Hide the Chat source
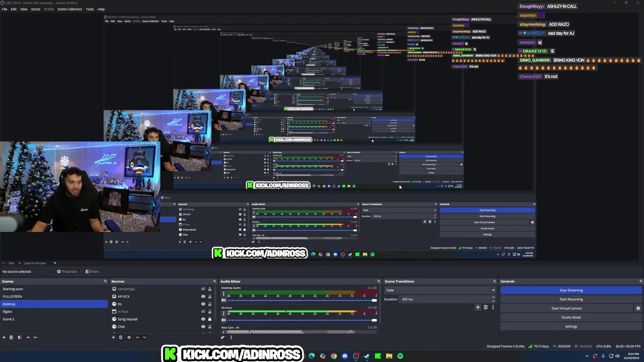The width and height of the screenshot is (644, 362). (203, 326)
